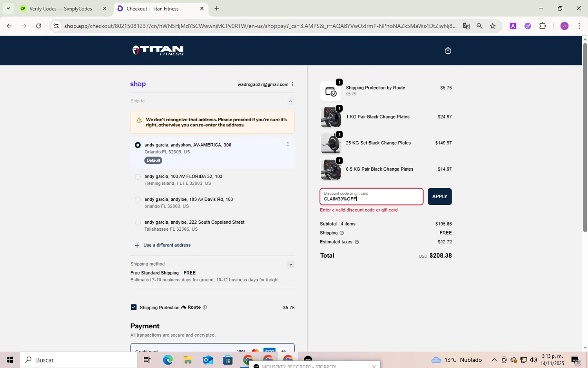
Task: Close the Verify Codes tab
Action: [x=105, y=8]
